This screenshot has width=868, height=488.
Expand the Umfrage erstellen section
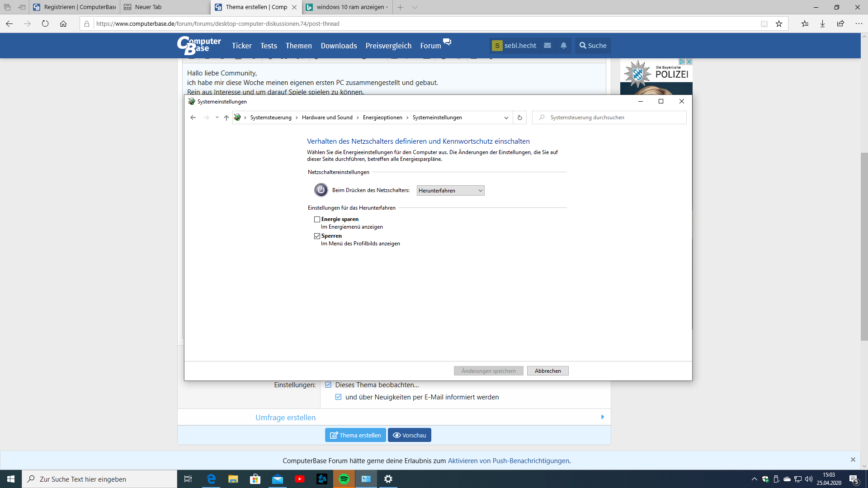click(285, 418)
